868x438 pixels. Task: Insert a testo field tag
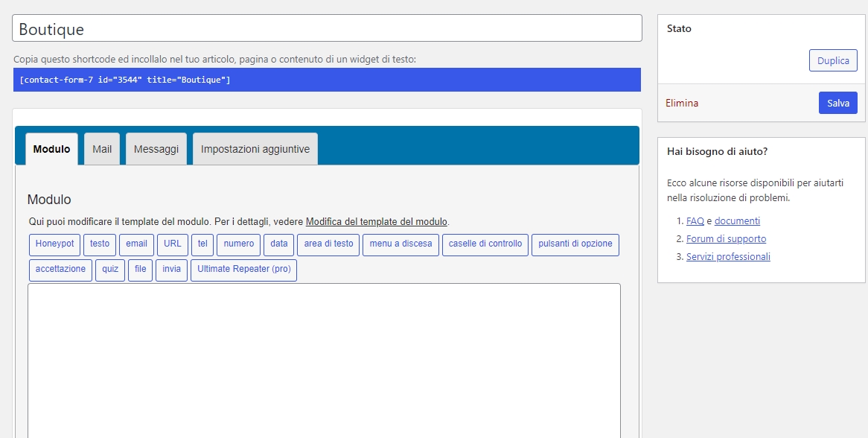click(100, 244)
